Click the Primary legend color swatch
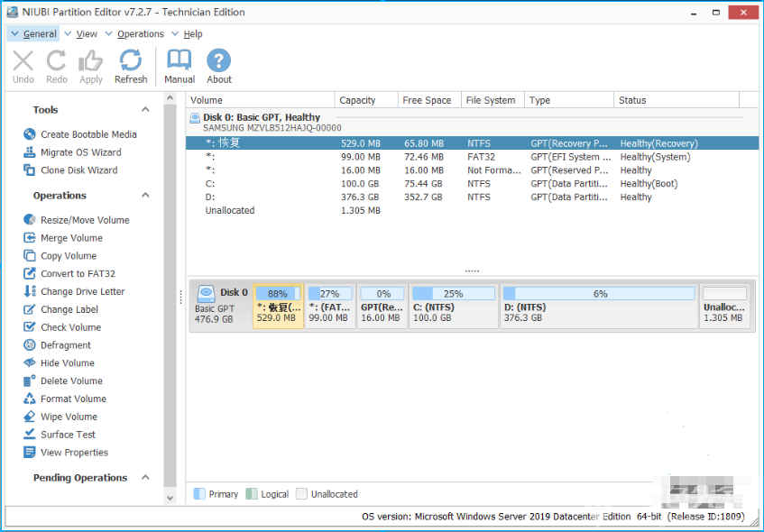The width and height of the screenshot is (764, 532). point(199,494)
